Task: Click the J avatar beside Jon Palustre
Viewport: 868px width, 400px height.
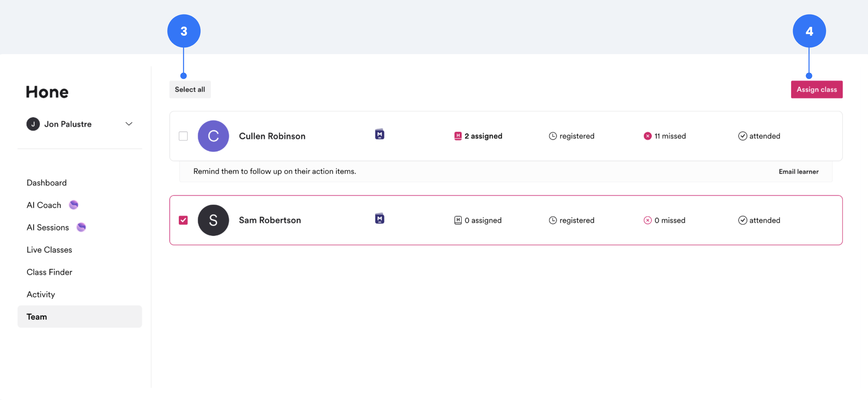Action: 33,124
